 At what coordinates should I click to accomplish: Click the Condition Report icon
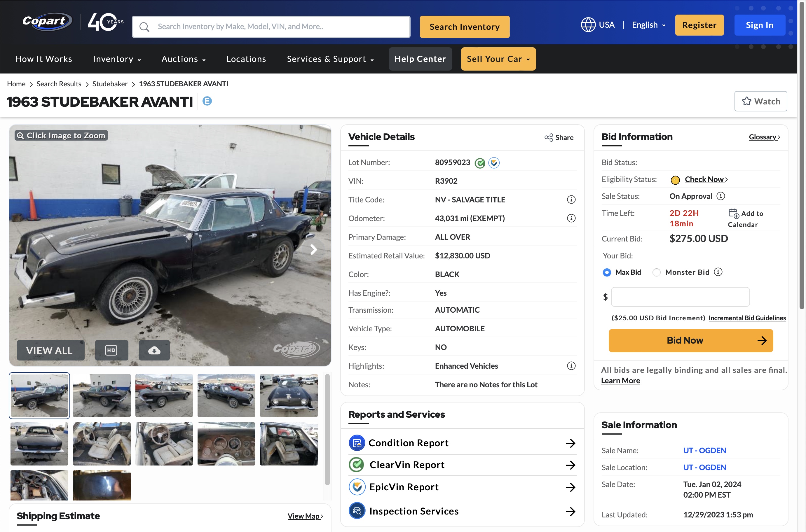pos(357,443)
